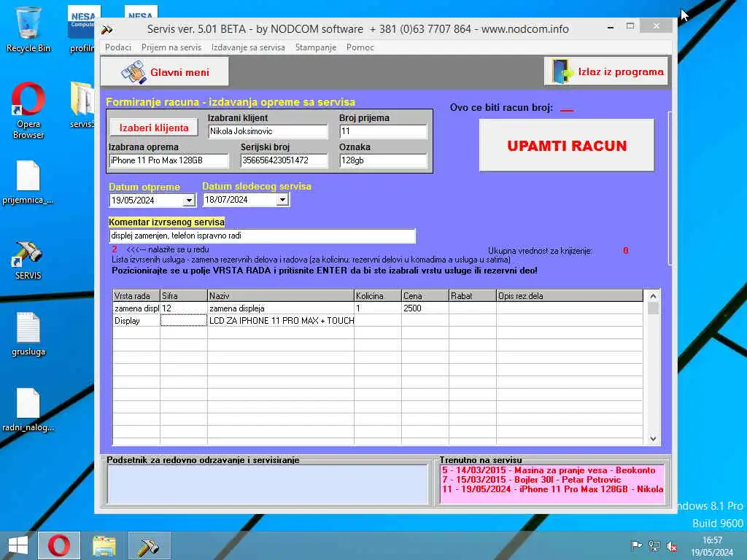Select the LCD ZA IPHONE 11 PRO MAX cell
This screenshot has width=747, height=560.
[281, 321]
